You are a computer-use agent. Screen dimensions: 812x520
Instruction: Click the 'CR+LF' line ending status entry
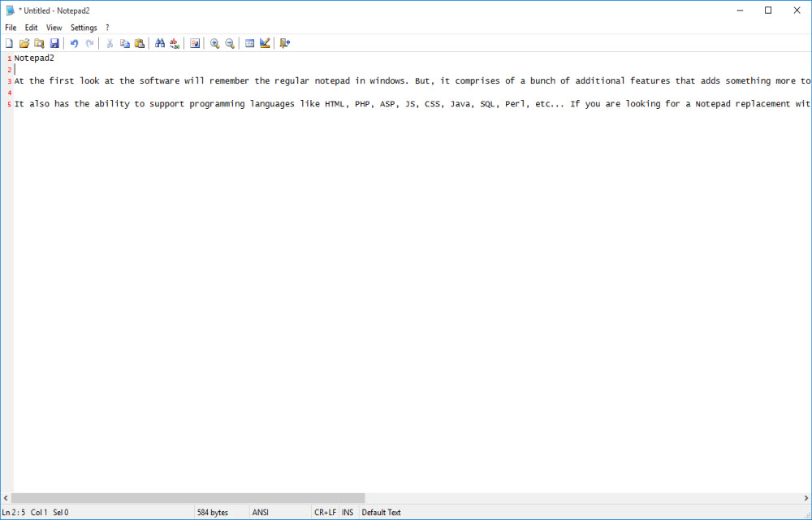(325, 512)
